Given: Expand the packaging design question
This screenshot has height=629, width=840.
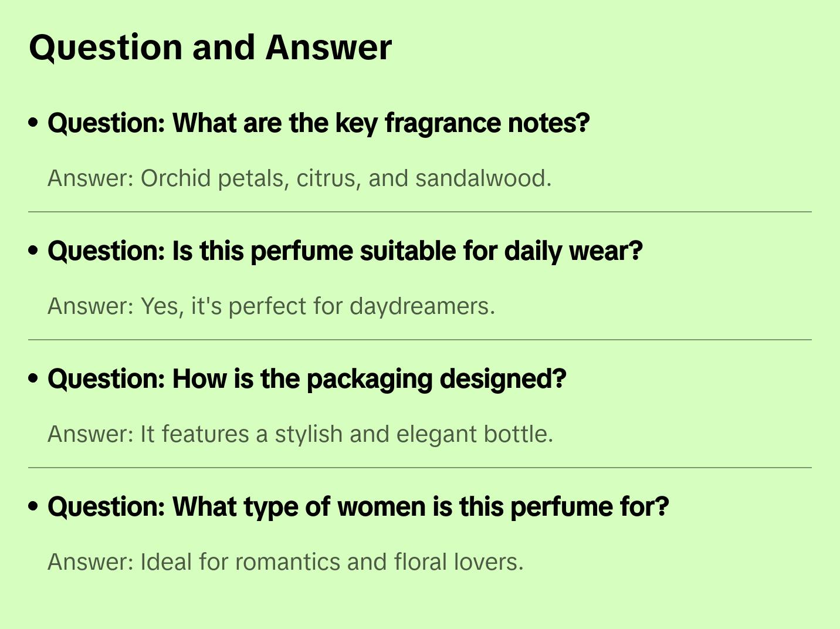Looking at the screenshot, I should point(307,379).
